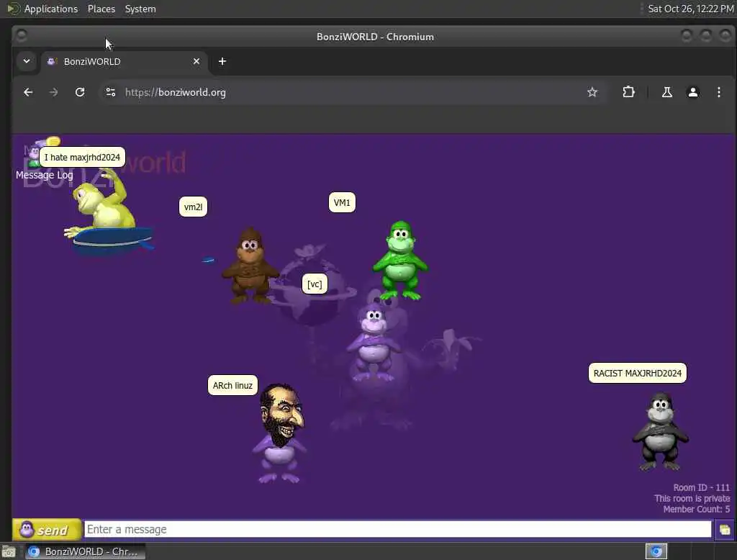Open the Chromium three-dot menu
737x560 pixels.
click(719, 92)
